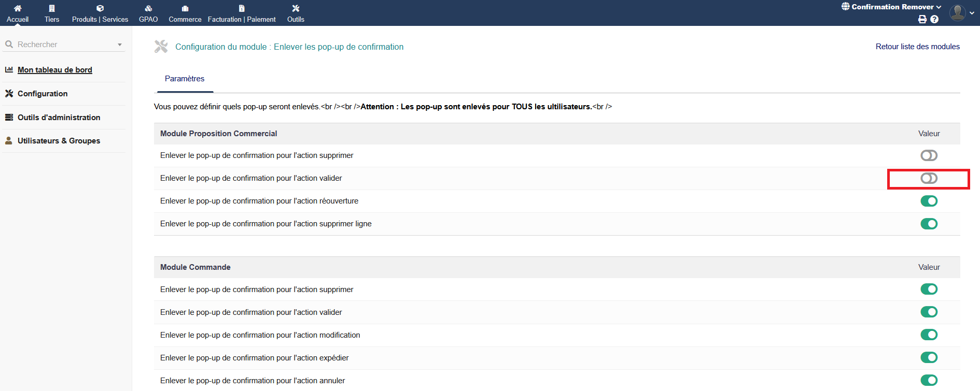Disable Proposition Commercial réouverture pop-up toggle

point(929,201)
